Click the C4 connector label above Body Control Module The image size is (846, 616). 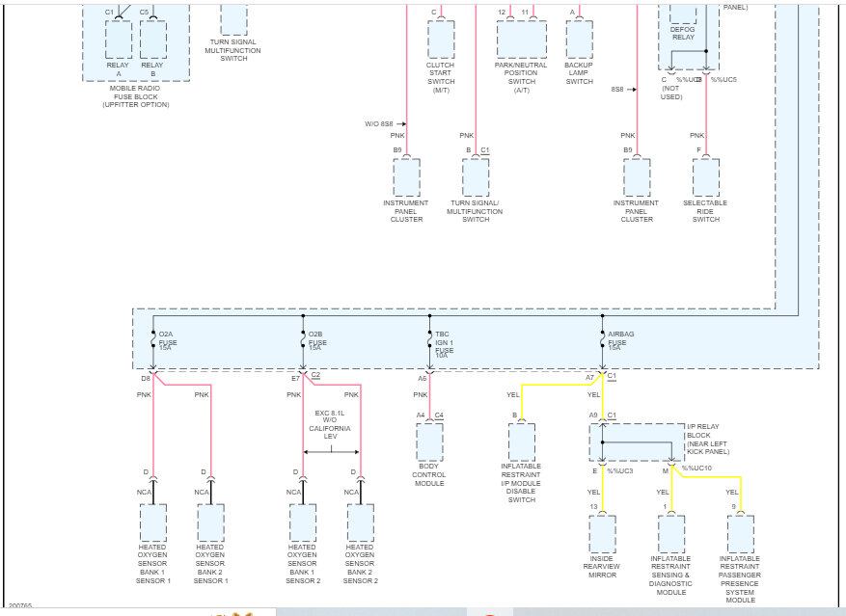click(439, 415)
